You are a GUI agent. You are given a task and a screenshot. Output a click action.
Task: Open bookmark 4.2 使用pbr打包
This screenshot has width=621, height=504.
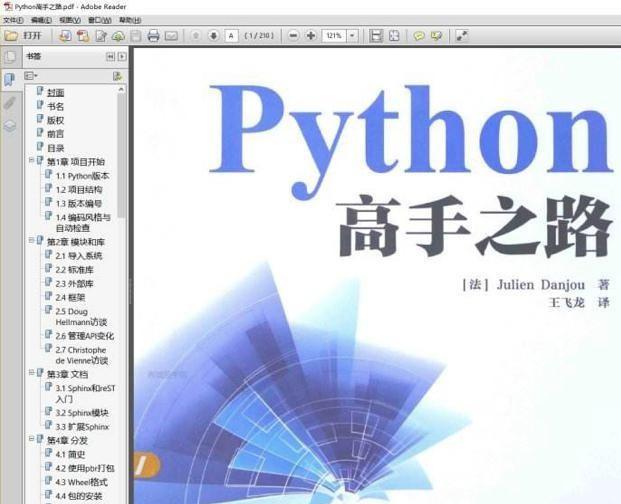tap(85, 468)
